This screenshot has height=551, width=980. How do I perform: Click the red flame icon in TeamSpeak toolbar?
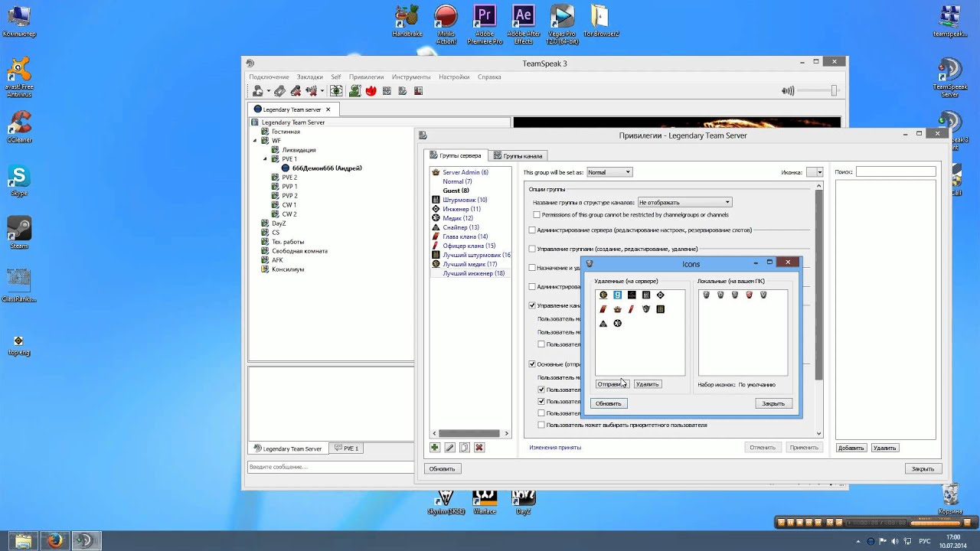(x=371, y=90)
